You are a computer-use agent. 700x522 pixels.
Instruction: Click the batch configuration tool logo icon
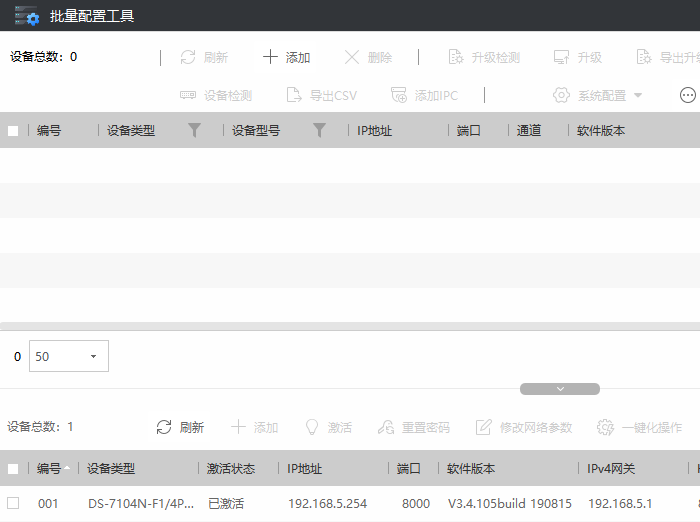[x=27, y=16]
